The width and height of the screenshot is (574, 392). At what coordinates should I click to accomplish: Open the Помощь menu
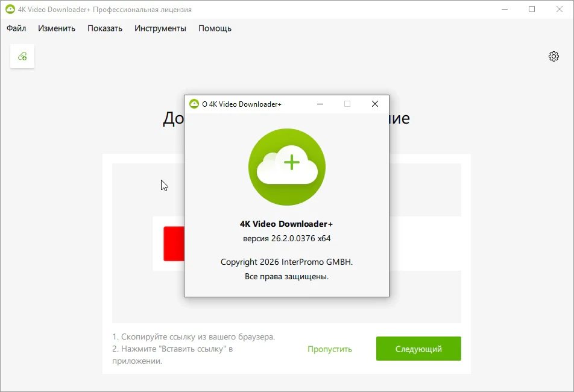click(215, 28)
